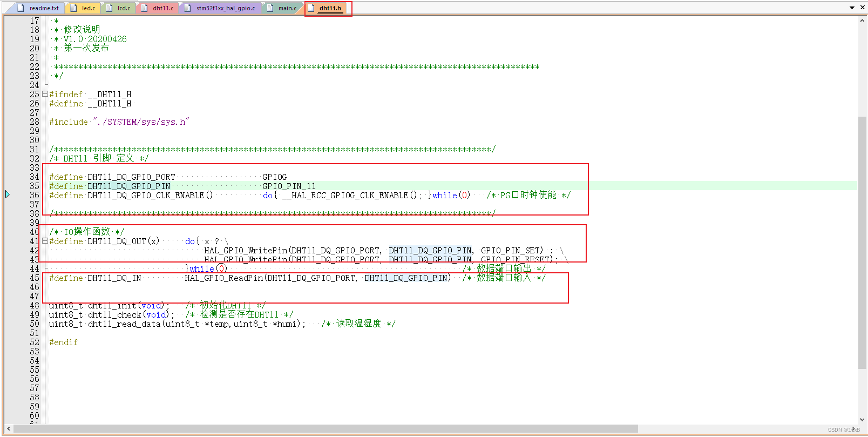The image size is (868, 437).
Task: Switch to the dht11.c tab
Action: pyautogui.click(x=158, y=8)
